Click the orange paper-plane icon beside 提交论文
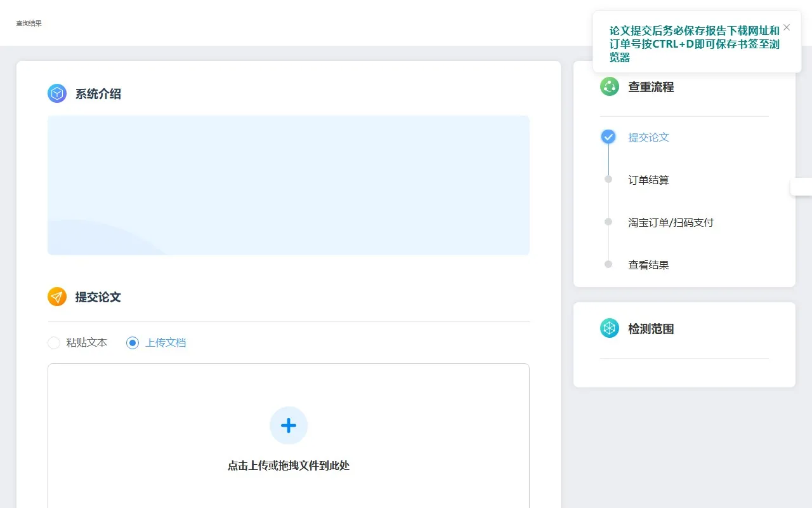812x508 pixels. pyautogui.click(x=57, y=297)
